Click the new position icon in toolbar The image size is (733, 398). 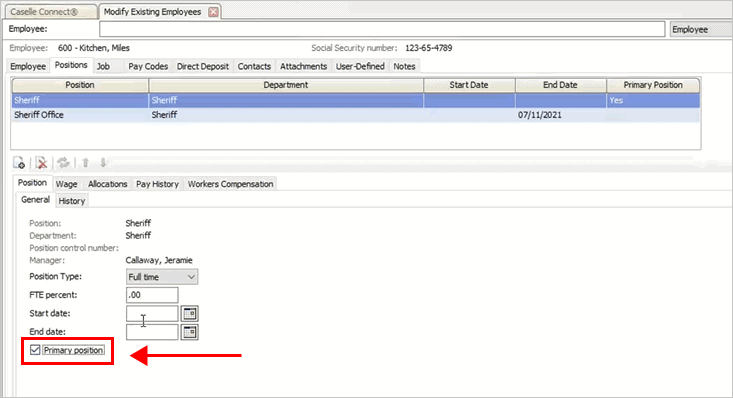click(19, 163)
